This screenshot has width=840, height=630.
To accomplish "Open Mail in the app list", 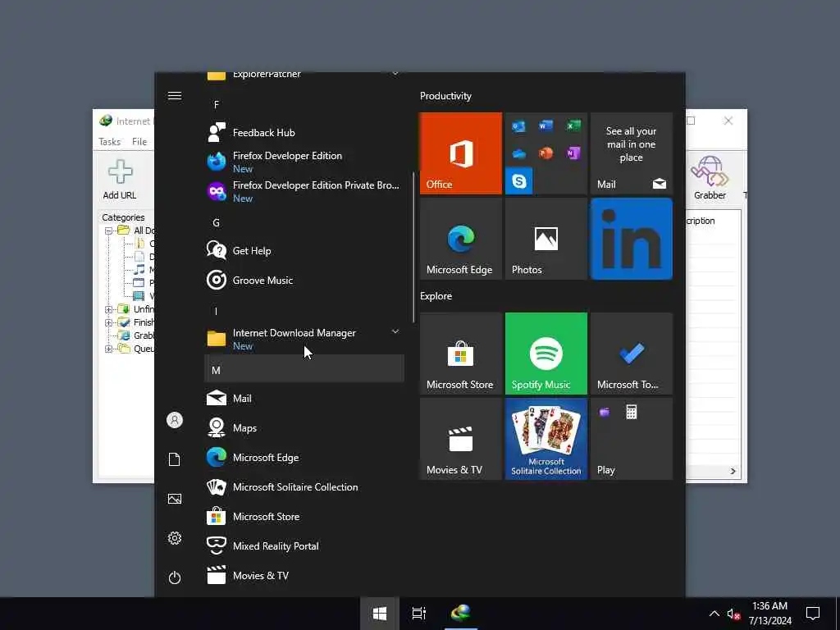I will [304, 399].
